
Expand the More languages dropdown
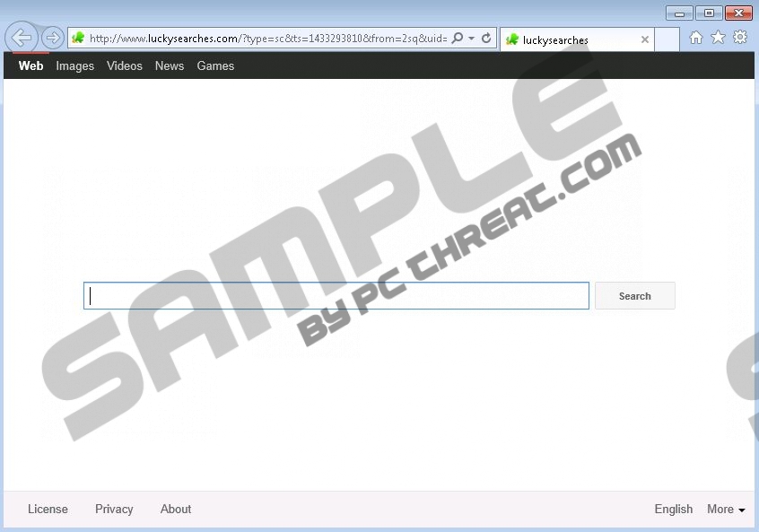pyautogui.click(x=726, y=510)
